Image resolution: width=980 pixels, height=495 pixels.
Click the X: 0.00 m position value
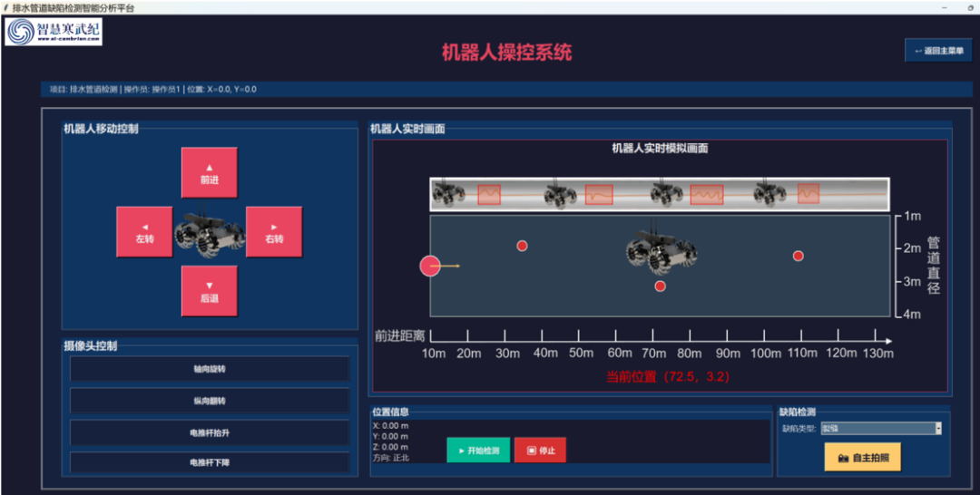coord(390,426)
